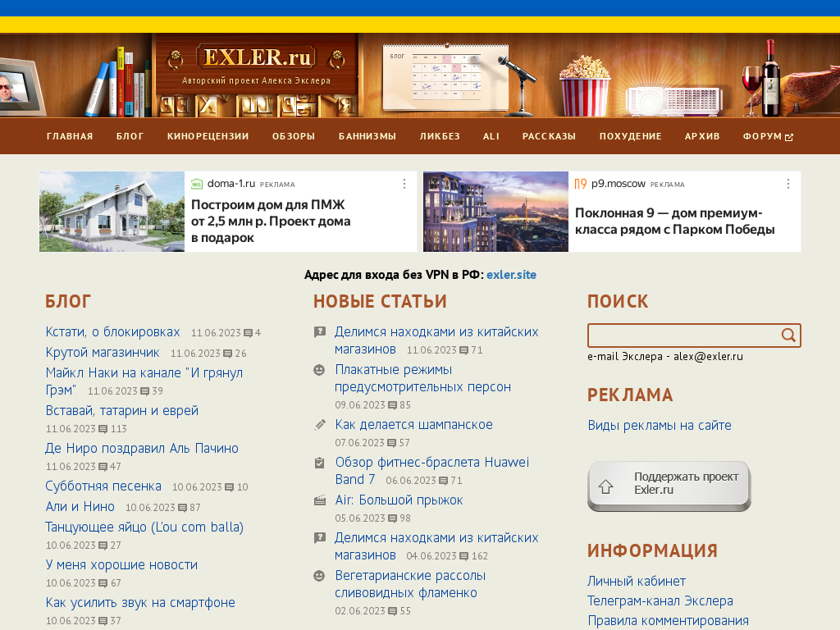Click 'e-mail Экслера - alex@exler.ru' text

(x=664, y=357)
